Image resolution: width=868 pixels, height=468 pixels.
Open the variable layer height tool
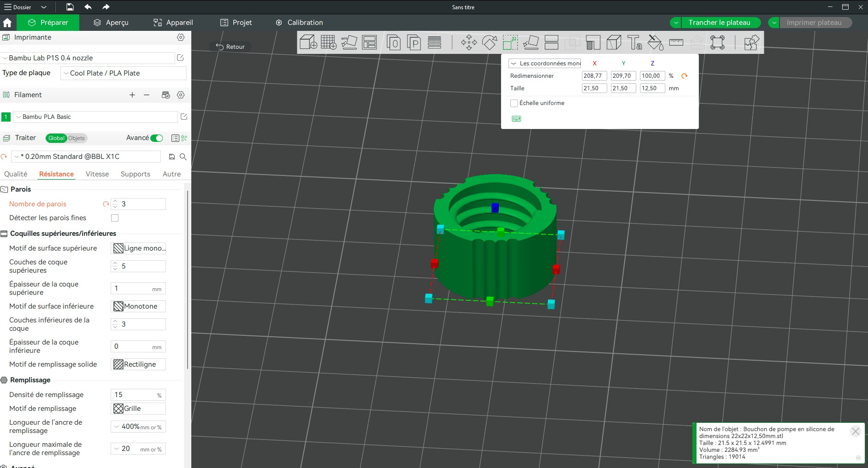coord(434,42)
